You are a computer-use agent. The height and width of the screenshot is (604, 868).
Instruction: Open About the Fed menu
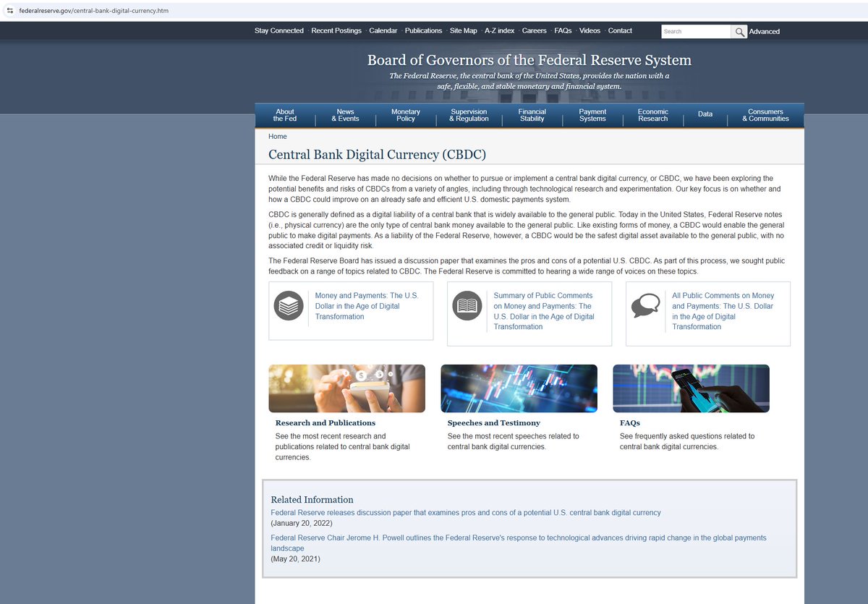click(285, 115)
